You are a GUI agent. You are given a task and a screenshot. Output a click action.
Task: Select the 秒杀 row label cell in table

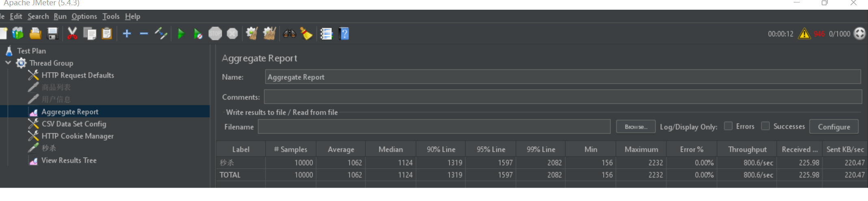click(x=241, y=163)
